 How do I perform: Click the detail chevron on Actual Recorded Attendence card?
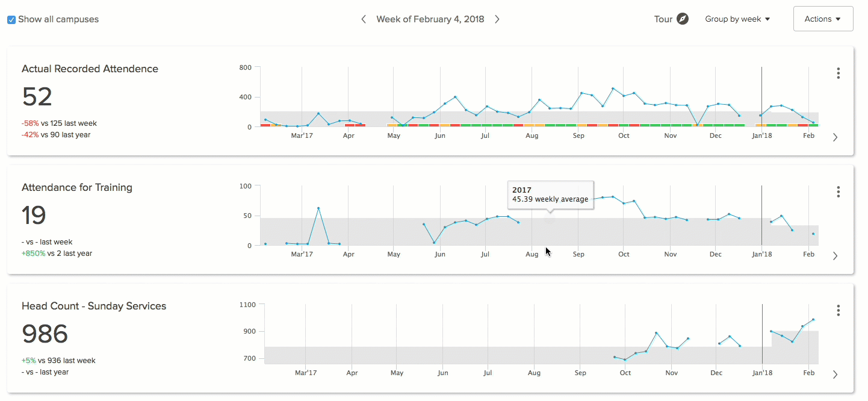(x=835, y=137)
